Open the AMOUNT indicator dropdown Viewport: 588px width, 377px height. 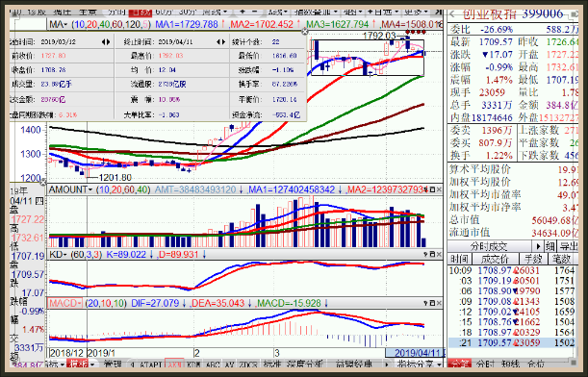pyautogui.click(x=71, y=189)
